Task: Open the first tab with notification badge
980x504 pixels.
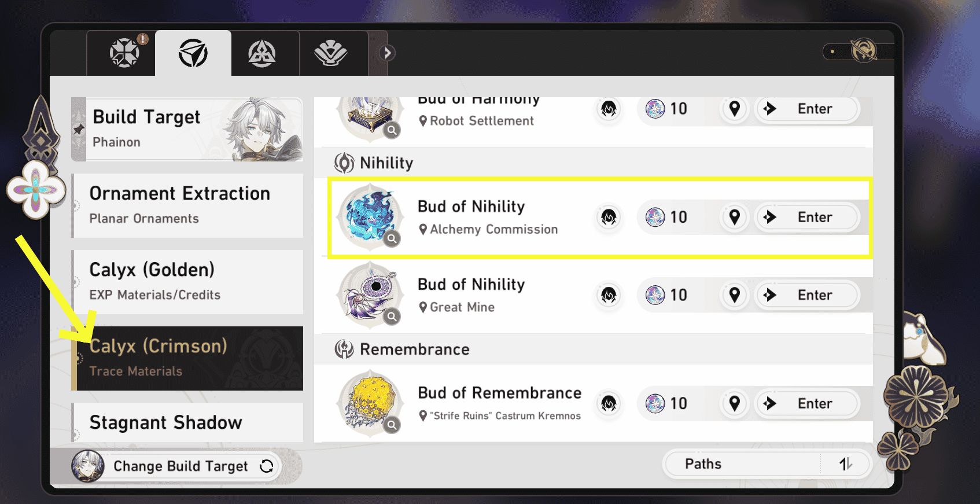Action: [x=124, y=53]
